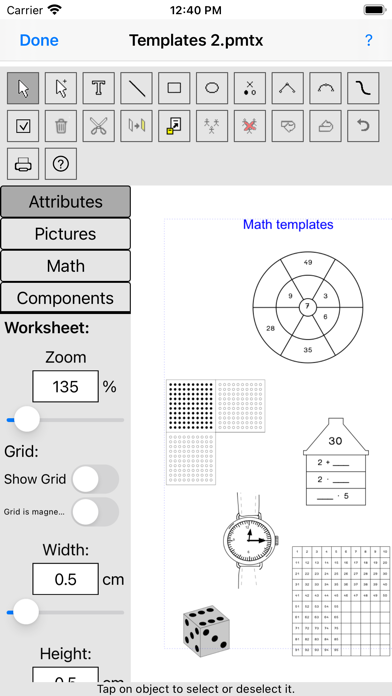
Task: Select the Text tool
Action: click(99, 88)
